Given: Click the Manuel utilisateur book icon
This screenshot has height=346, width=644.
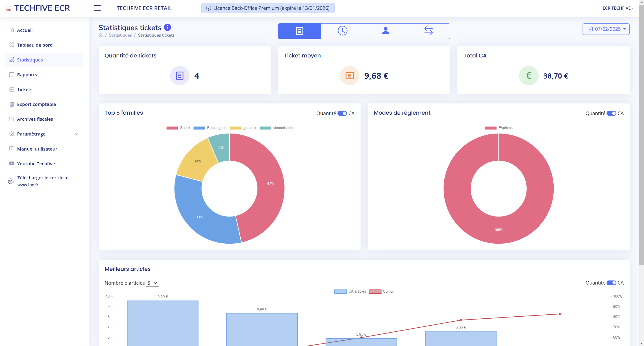Looking at the screenshot, I should 11,149.
